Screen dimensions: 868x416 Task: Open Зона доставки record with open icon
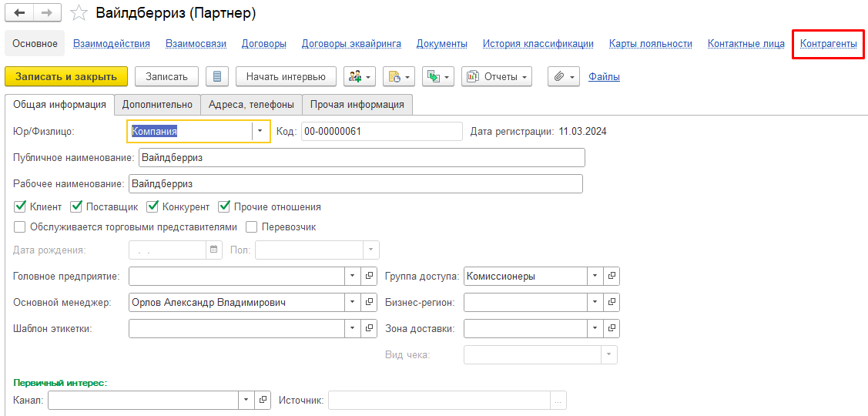point(612,328)
